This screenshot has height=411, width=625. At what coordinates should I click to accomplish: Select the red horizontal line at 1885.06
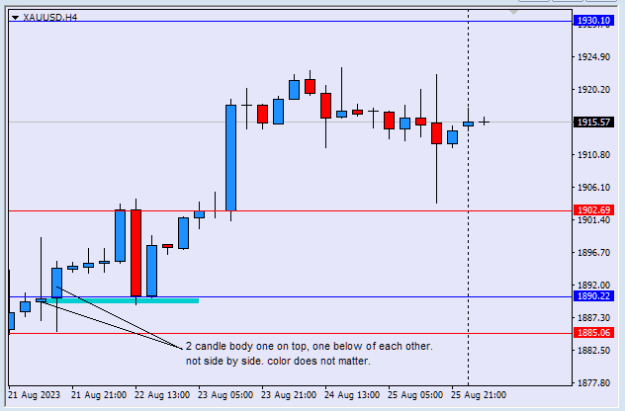(x=290, y=333)
